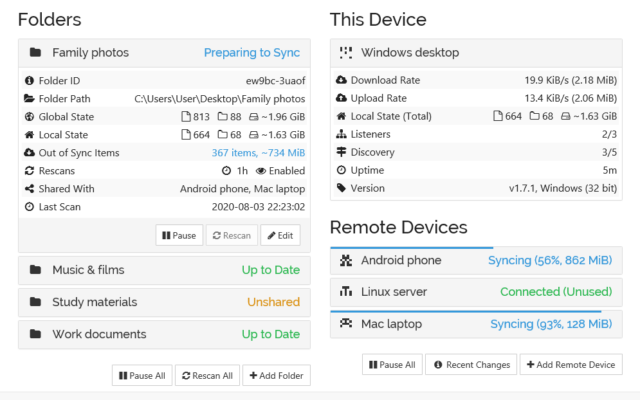The height and width of the screenshot is (400, 640).
Task: Click the Syncing (56%, 862 MiB) status
Action: (550, 260)
